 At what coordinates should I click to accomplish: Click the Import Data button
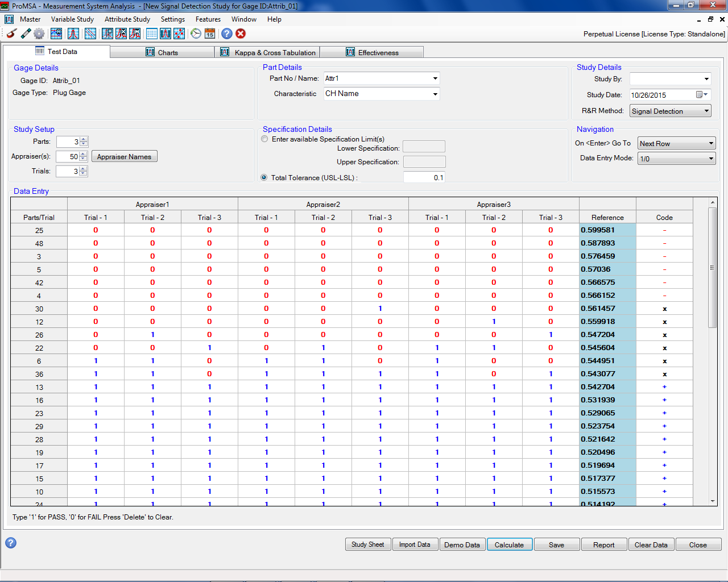[x=415, y=544]
